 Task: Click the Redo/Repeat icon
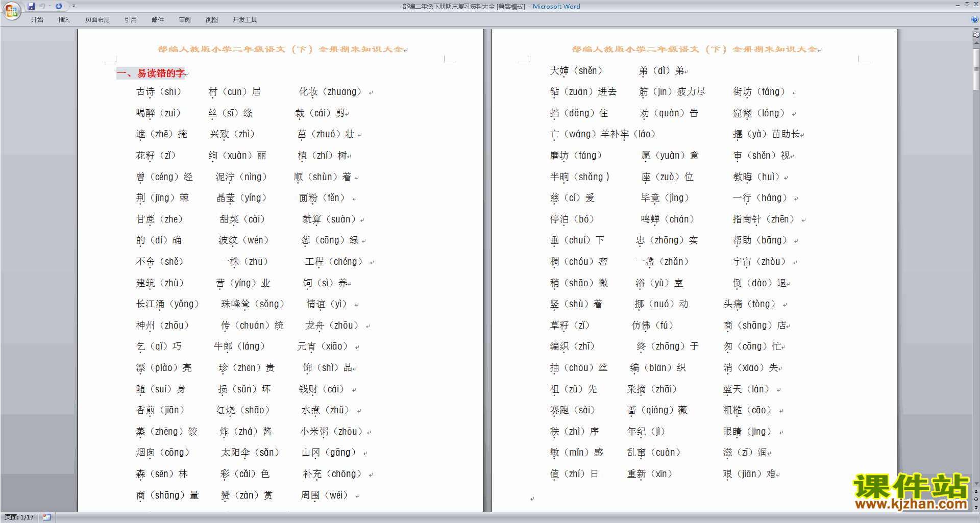point(59,6)
